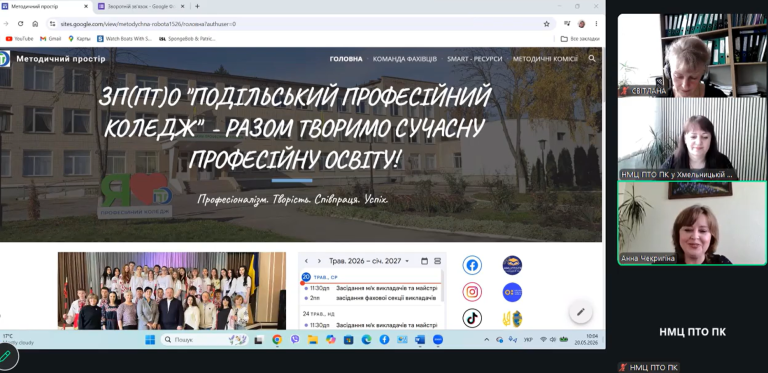The width and height of the screenshot is (768, 373).
Task: Click the group photo on the page
Action: (172, 291)
